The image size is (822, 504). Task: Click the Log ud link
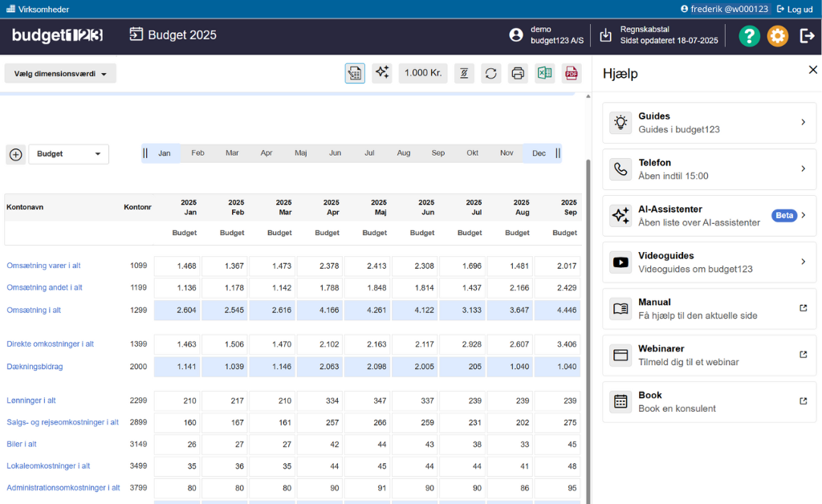pos(795,9)
